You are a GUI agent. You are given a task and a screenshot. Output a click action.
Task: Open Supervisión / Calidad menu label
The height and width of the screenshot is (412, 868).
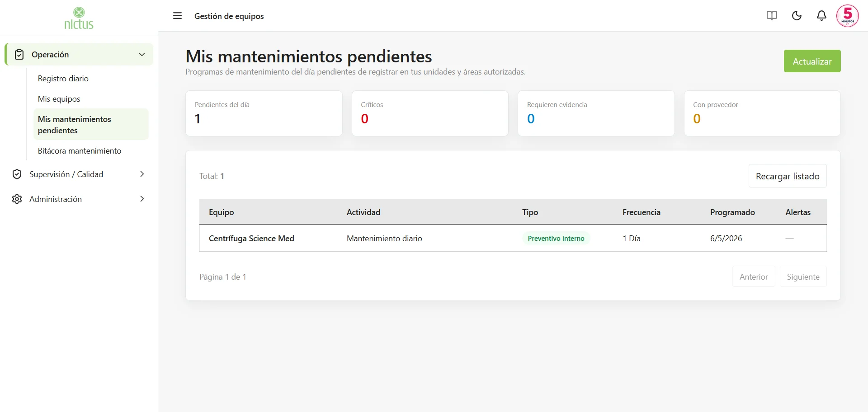66,174
